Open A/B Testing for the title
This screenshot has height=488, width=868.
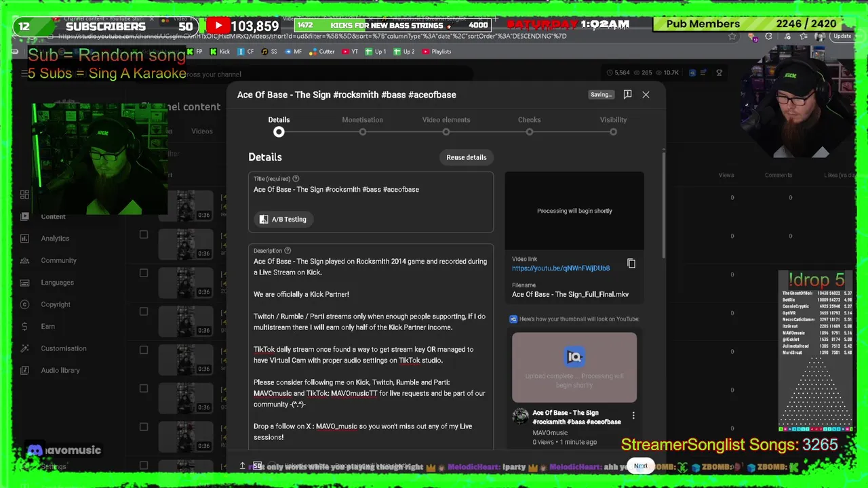click(283, 220)
